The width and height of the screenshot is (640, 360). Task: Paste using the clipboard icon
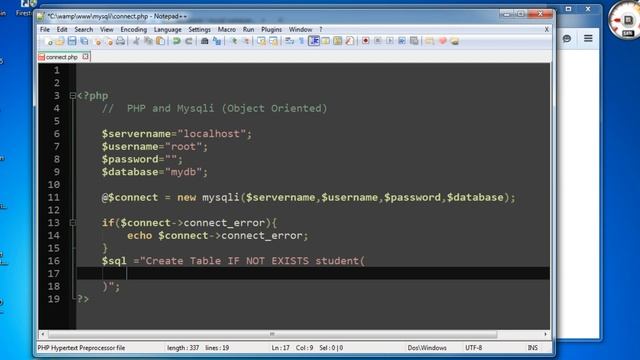pyautogui.click(x=161, y=41)
